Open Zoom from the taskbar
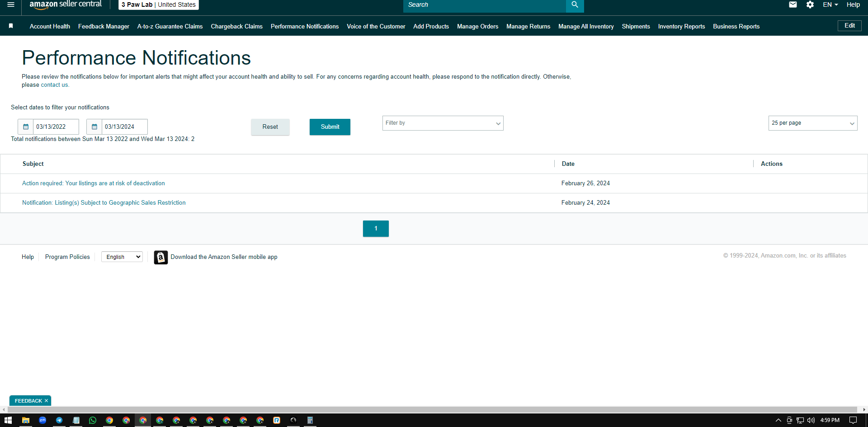This screenshot has height=427, width=868. click(x=42, y=420)
